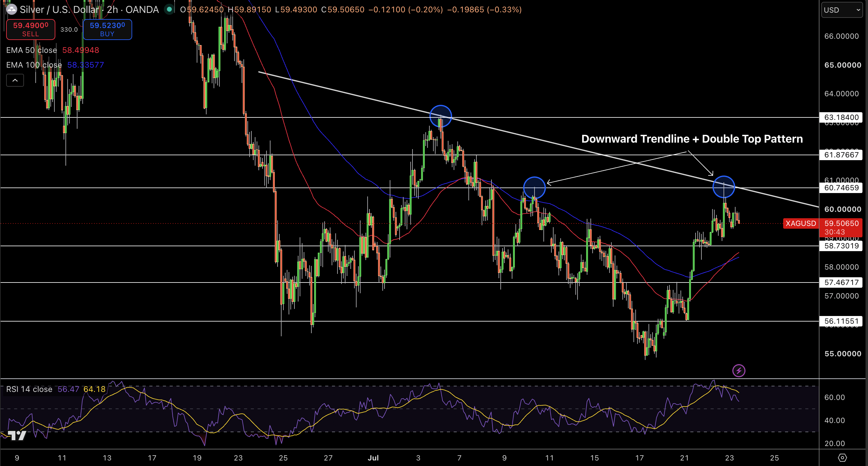Click the green market status dot
The width and height of the screenshot is (868, 466).
pyautogui.click(x=169, y=10)
